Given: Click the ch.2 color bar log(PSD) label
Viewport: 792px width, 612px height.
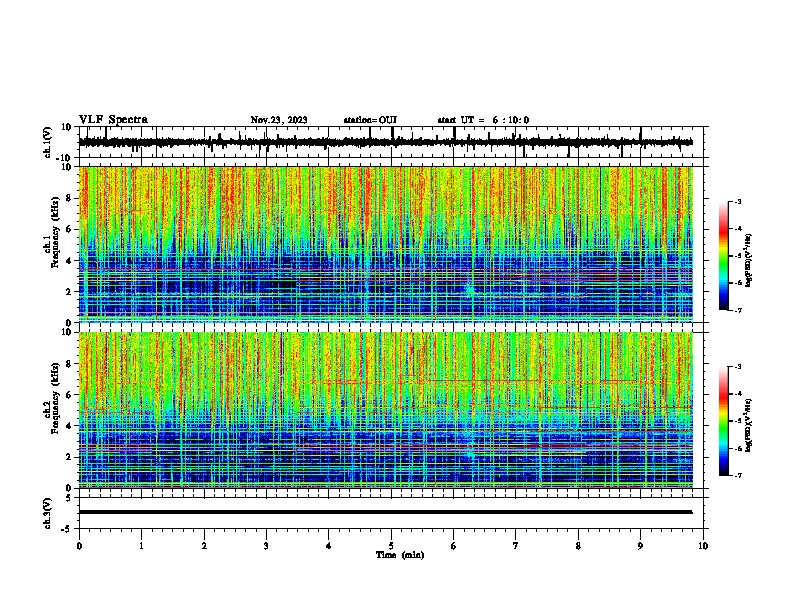Looking at the screenshot, I should click(x=748, y=425).
